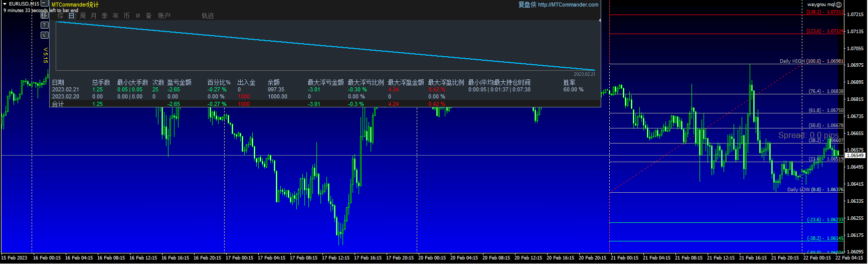Click the 复盘侠 label
This screenshot has height=264, width=868.
527,5
